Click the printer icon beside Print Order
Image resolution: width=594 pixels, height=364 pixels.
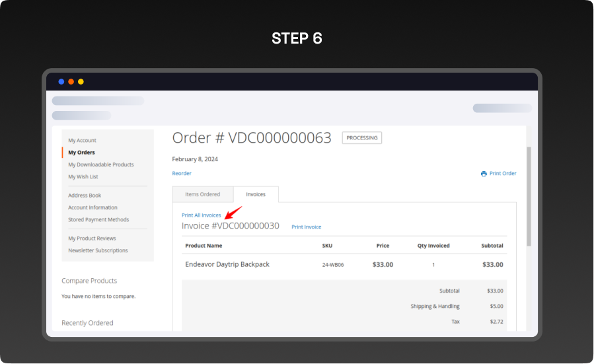point(484,174)
